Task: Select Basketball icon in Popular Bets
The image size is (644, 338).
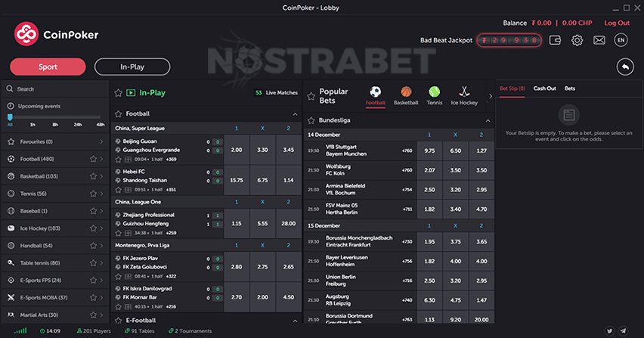Action: pyautogui.click(x=406, y=91)
